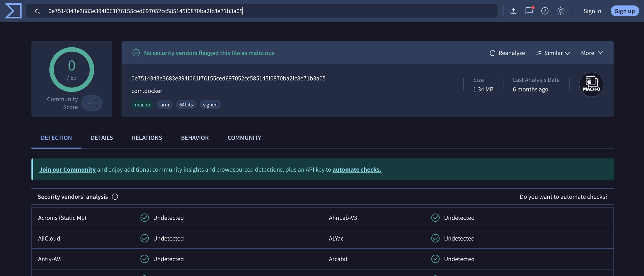Switch to the RELATIONS tab

(147, 138)
